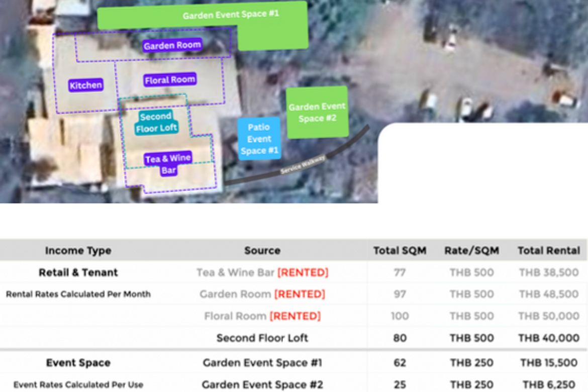
Task: Click the Garden Room label on the map
Action: click(x=172, y=45)
